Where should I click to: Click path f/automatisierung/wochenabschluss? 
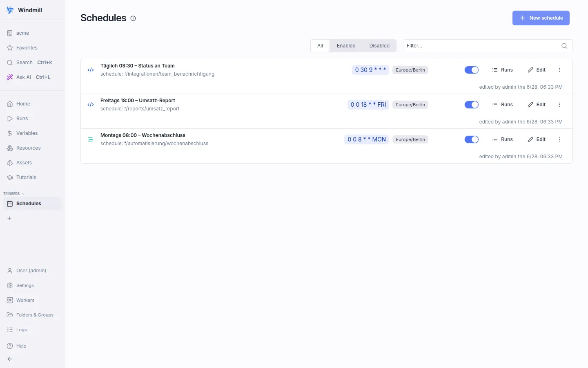pyautogui.click(x=166, y=144)
